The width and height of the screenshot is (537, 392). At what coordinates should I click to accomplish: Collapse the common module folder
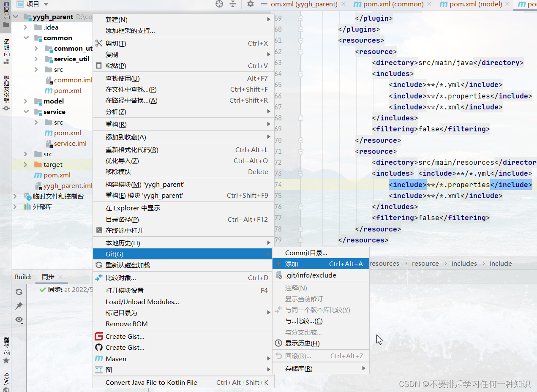[x=26, y=38]
